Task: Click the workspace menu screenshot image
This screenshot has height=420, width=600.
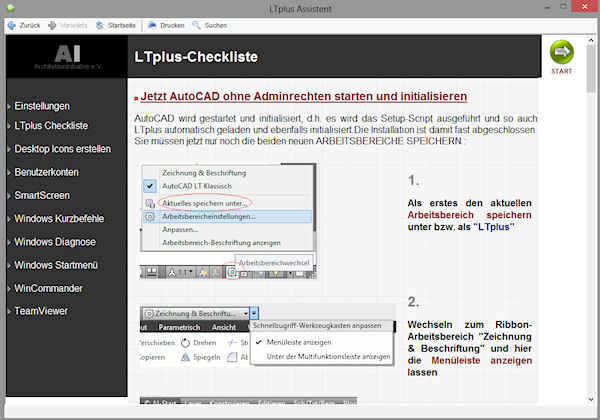Action: point(228,221)
